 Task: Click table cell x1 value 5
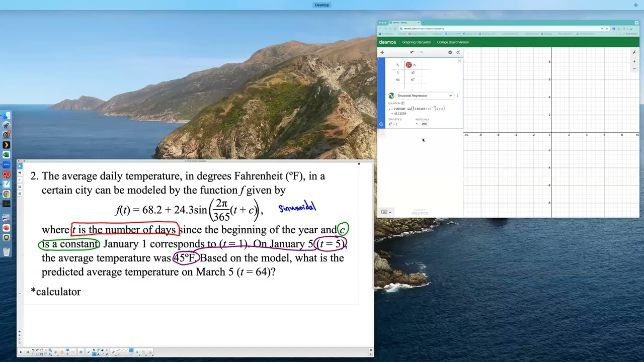(398, 73)
